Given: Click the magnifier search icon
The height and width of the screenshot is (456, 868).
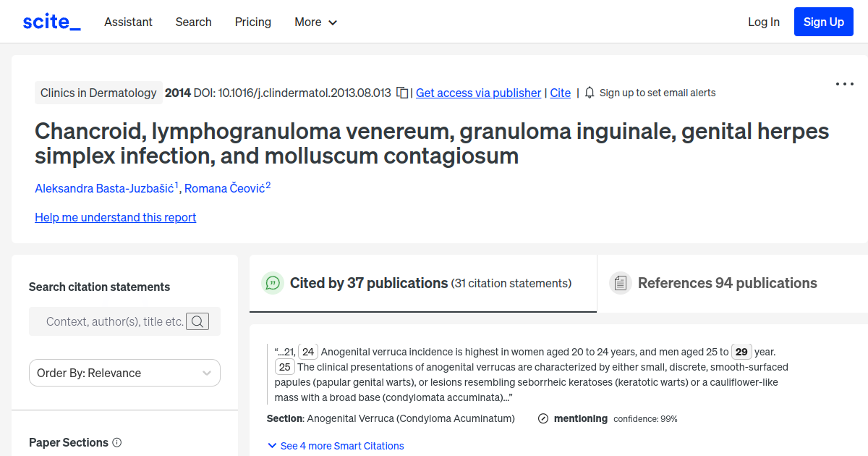Looking at the screenshot, I should pos(197,321).
